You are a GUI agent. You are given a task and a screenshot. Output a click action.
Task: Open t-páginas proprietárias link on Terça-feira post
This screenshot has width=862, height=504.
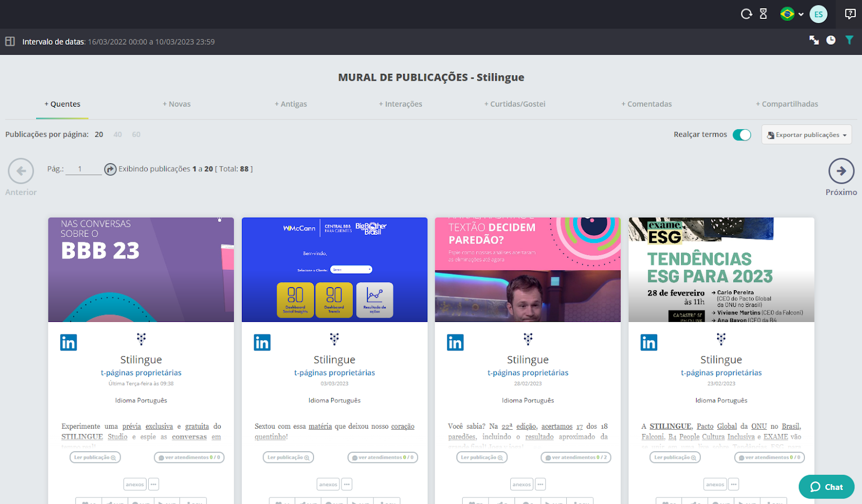[141, 373]
